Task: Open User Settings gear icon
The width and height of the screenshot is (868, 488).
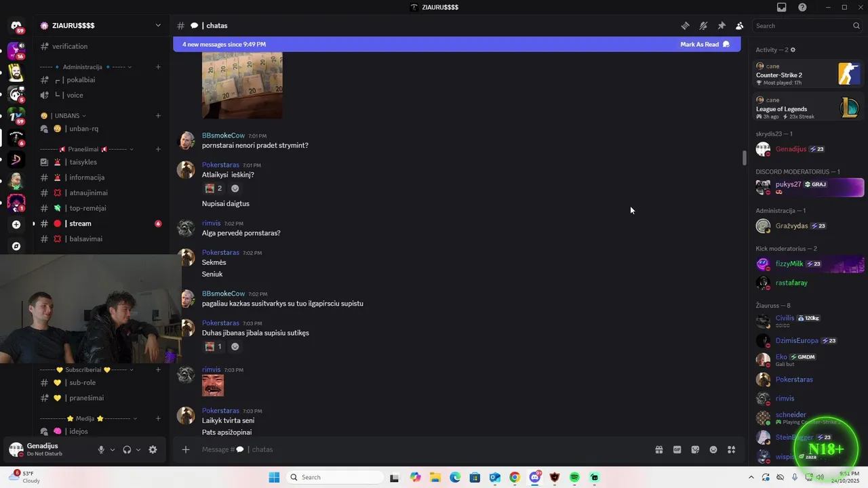Action: pos(153,449)
